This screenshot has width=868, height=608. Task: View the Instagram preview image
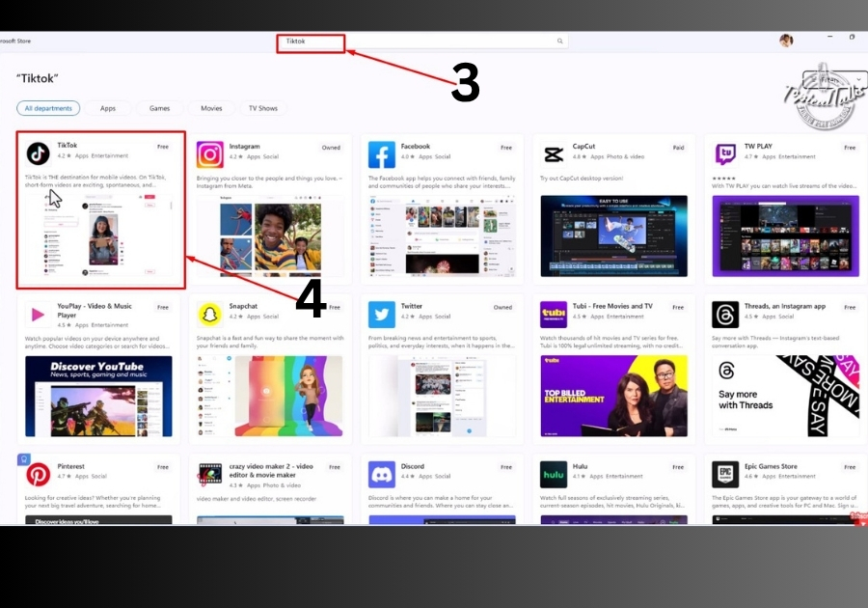pos(270,236)
